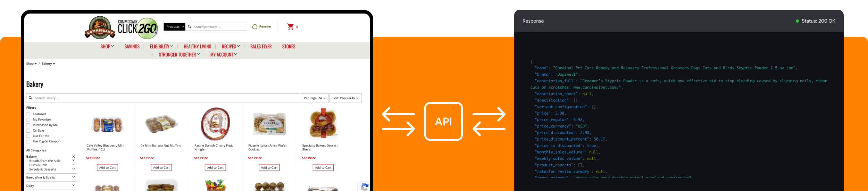Expand Sweets & Desserts subcategory chevron
The height and width of the screenshot is (191, 868).
74,169
